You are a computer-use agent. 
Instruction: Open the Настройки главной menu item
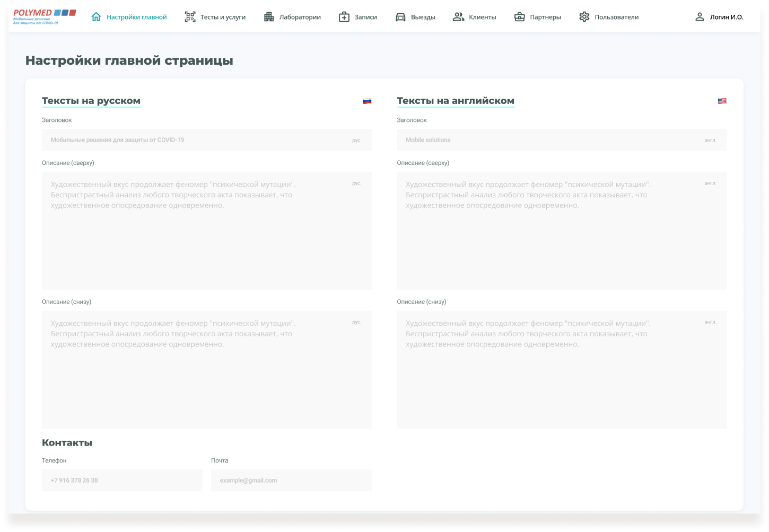pyautogui.click(x=136, y=17)
